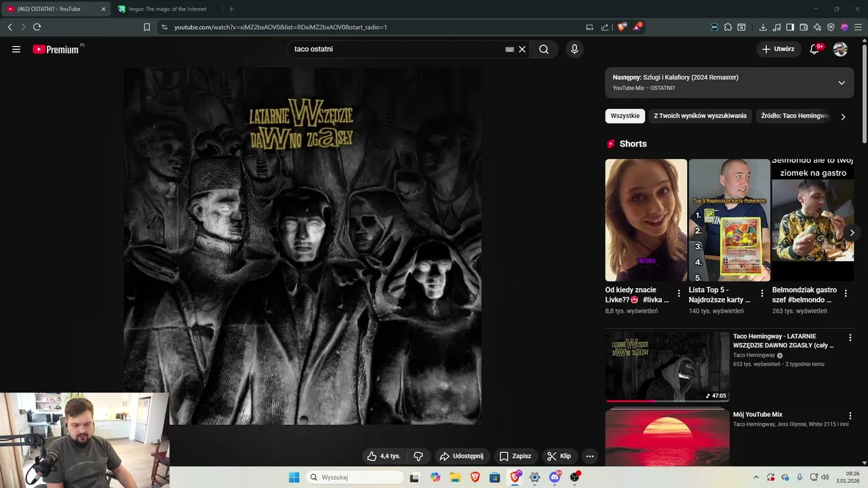This screenshot has height=488, width=868.
Task: Open more actions three-dot menu under video
Action: (590, 456)
